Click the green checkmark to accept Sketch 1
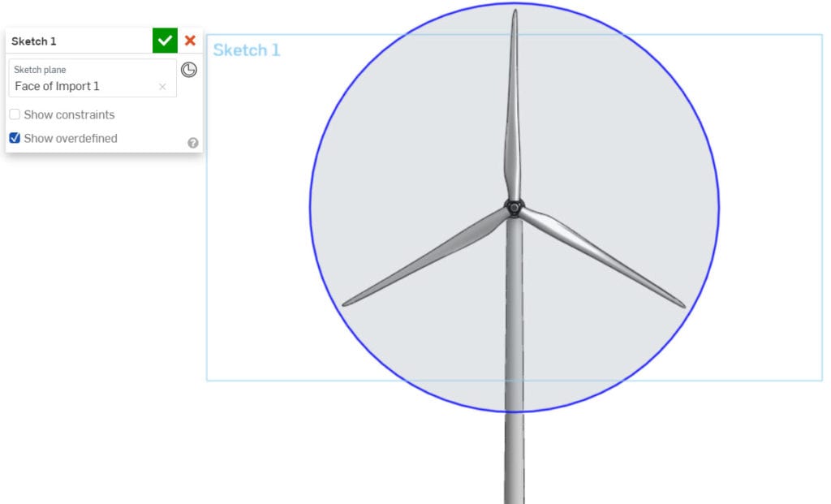831x504 pixels. [165, 40]
